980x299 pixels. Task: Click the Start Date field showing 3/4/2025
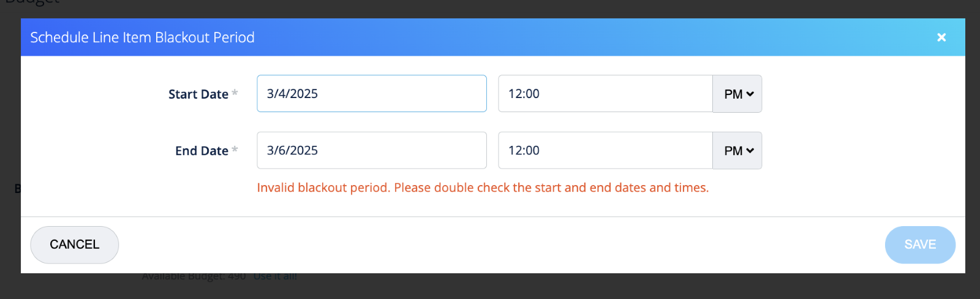tap(371, 94)
